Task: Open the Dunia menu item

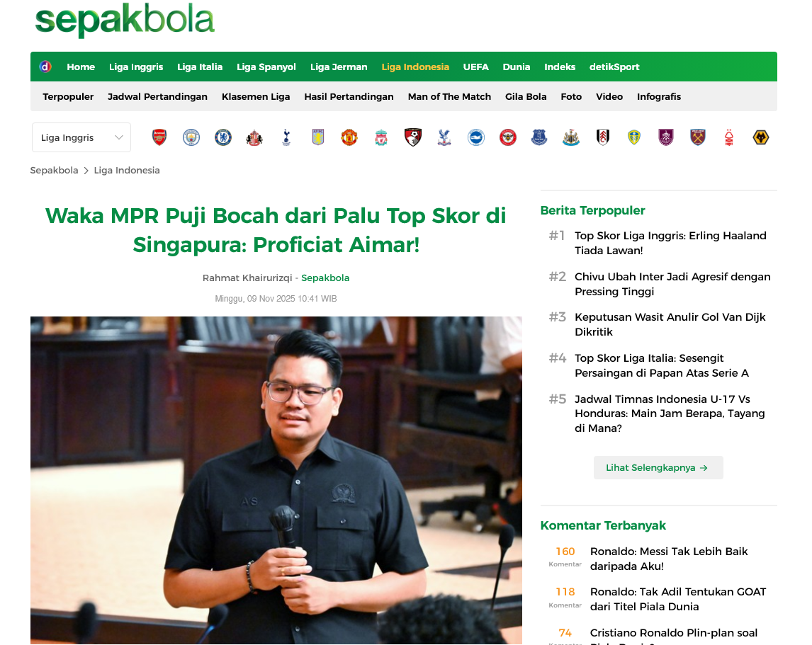Action: click(517, 67)
